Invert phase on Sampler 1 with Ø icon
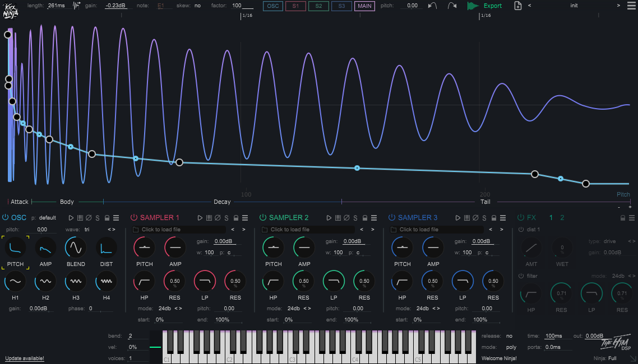 tap(218, 218)
